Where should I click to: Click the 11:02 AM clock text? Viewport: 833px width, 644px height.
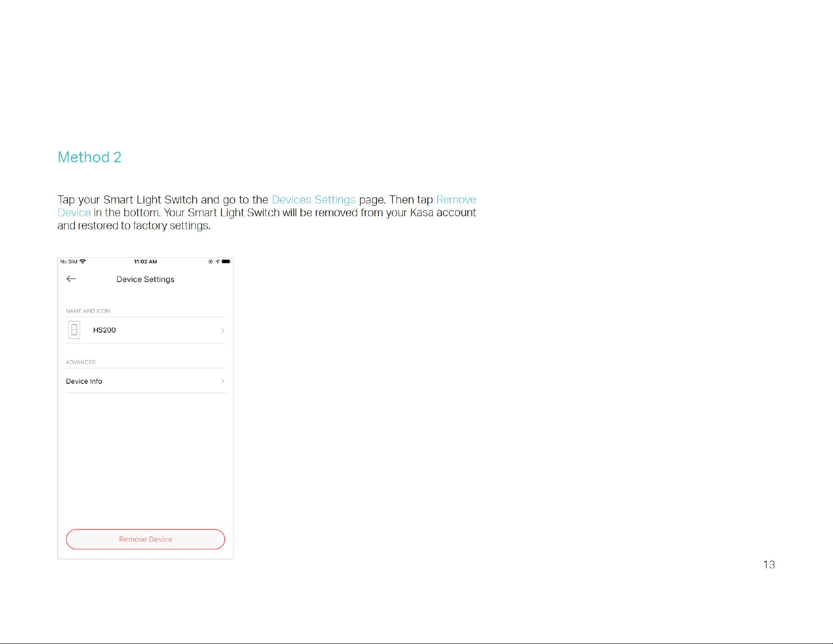click(145, 261)
